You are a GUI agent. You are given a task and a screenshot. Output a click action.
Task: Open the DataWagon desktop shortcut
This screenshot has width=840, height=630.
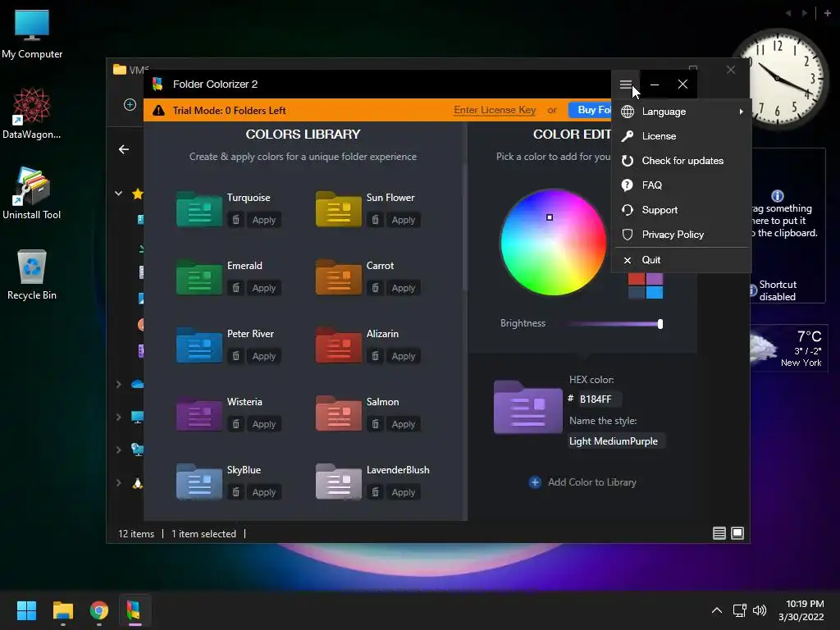[32, 113]
